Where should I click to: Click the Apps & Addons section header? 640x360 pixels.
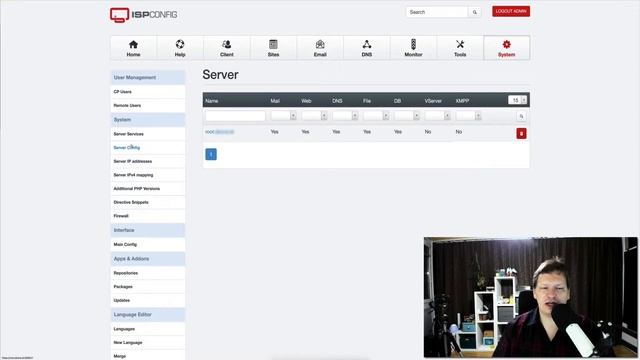(x=148, y=259)
